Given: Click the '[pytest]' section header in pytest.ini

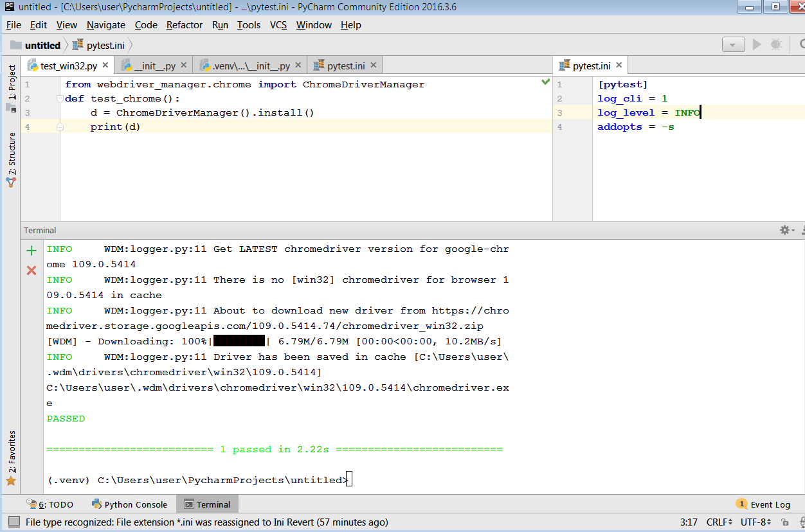Looking at the screenshot, I should tap(623, 84).
